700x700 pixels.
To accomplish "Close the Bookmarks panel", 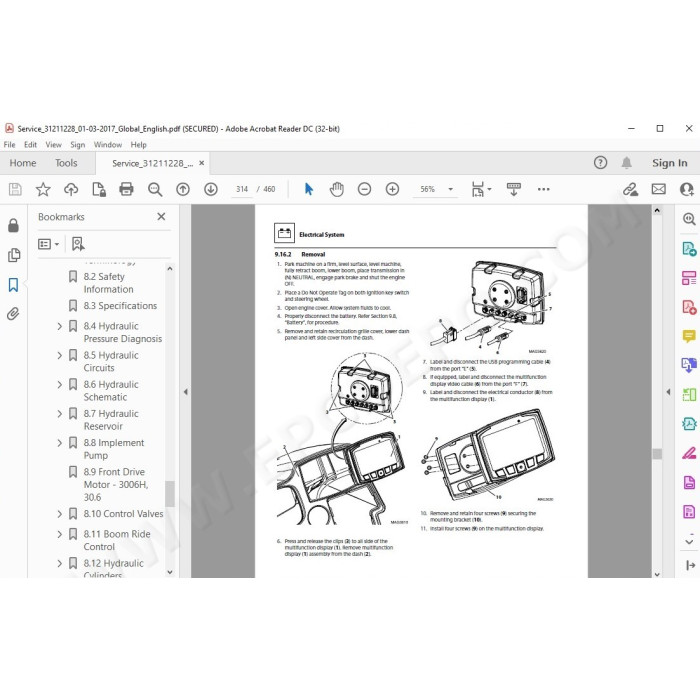I will [x=161, y=217].
